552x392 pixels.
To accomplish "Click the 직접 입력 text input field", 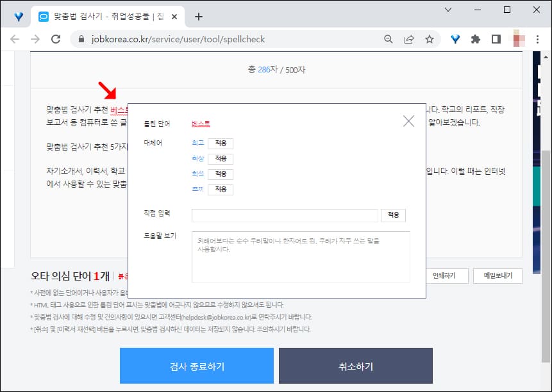I will (285, 215).
